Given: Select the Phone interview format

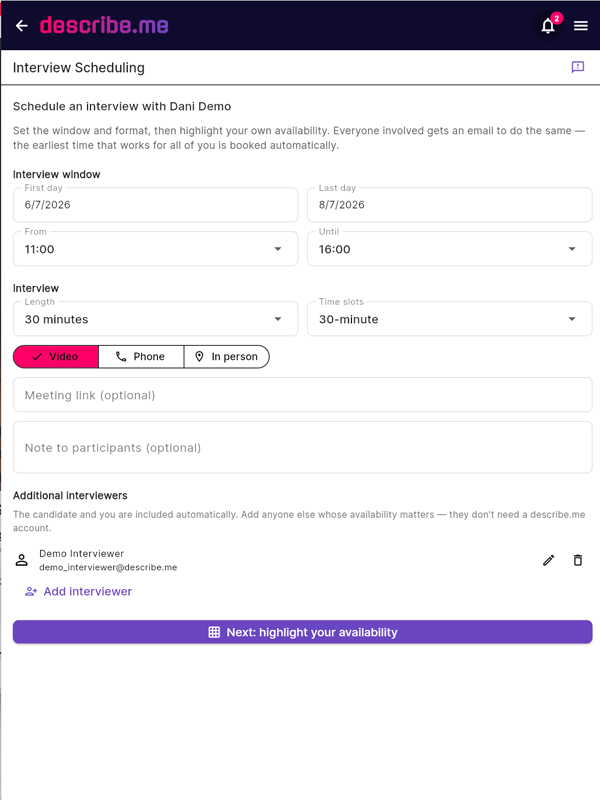Looking at the screenshot, I should tap(141, 357).
